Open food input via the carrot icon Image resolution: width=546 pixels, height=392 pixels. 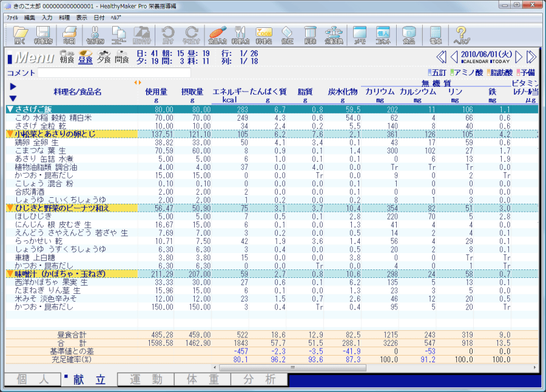click(218, 35)
